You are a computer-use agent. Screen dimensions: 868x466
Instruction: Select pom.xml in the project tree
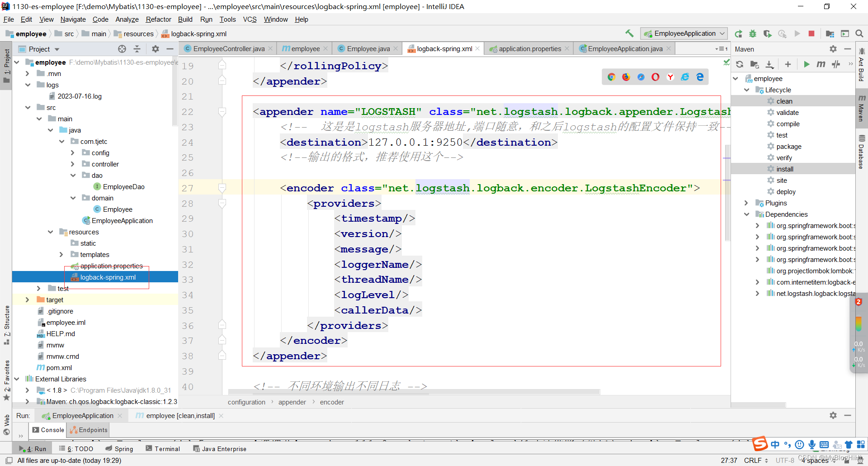pos(59,368)
